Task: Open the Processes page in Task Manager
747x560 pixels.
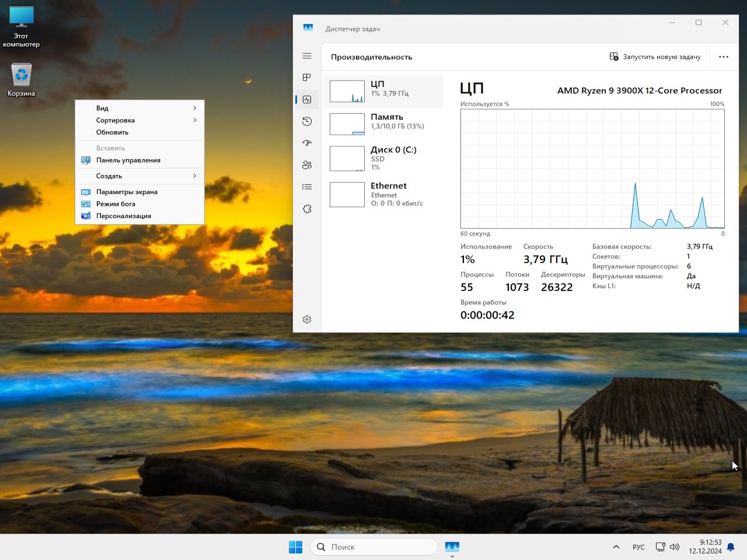Action: tap(307, 77)
